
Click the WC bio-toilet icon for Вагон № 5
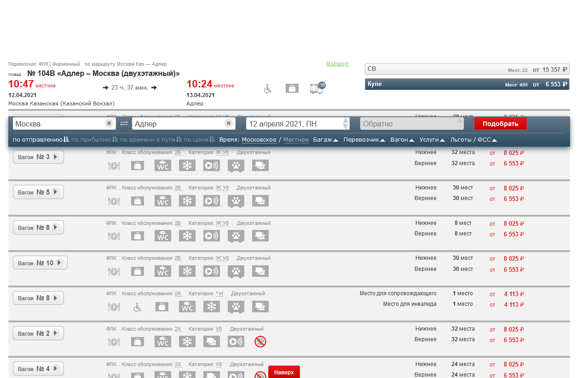(163, 201)
